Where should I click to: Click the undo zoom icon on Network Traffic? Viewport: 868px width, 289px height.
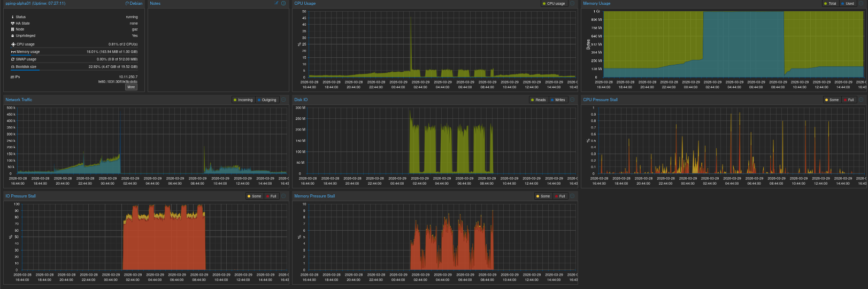click(283, 100)
